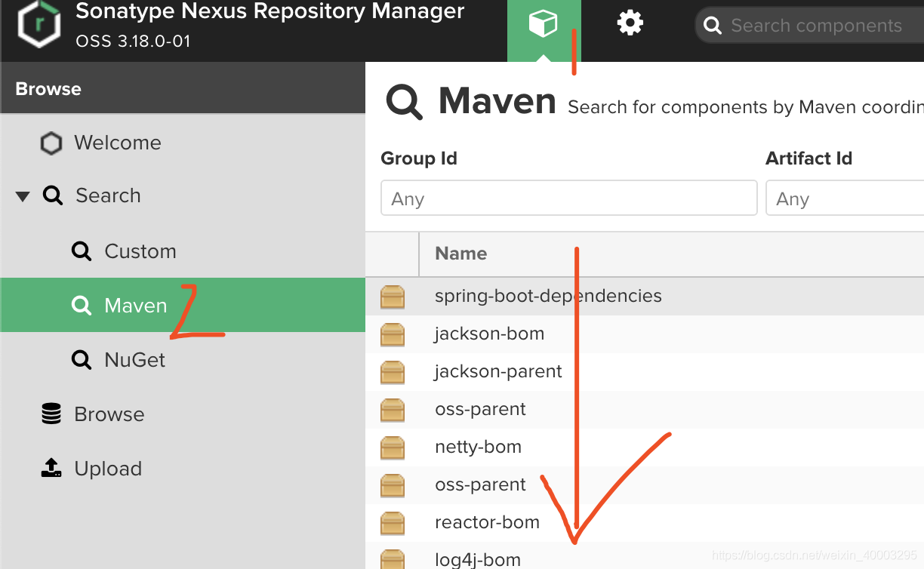Open the Welcome page in sidebar
Viewport: 924px width, 569px height.
click(117, 143)
